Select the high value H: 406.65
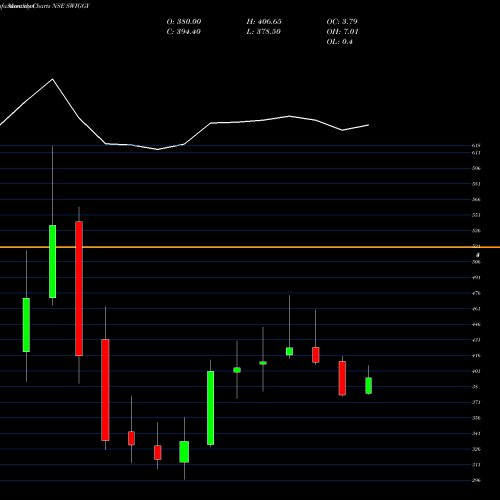 click(x=264, y=22)
